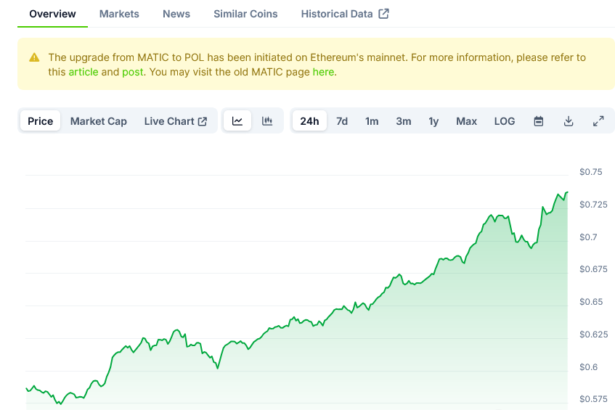Follow the 'post' link in banner
This screenshot has width=615, height=410.
[x=133, y=72]
